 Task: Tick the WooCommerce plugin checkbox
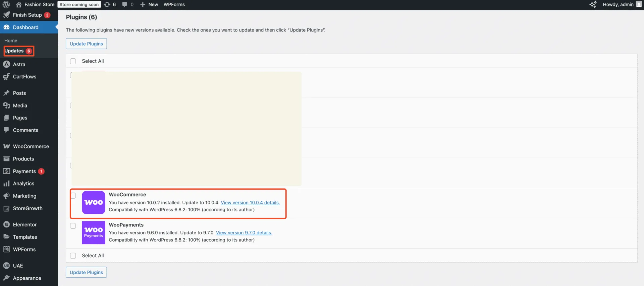click(x=73, y=196)
